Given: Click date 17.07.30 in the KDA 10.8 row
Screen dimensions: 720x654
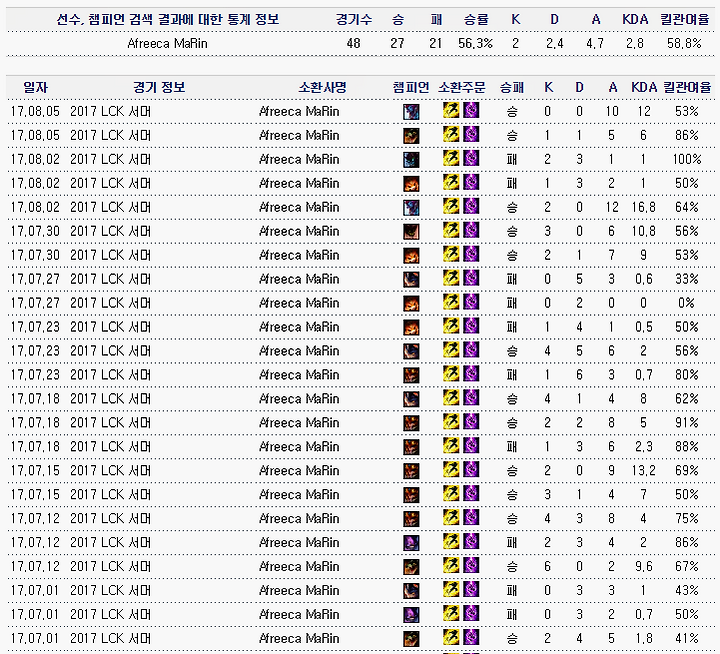Looking at the screenshot, I should [x=35, y=231].
